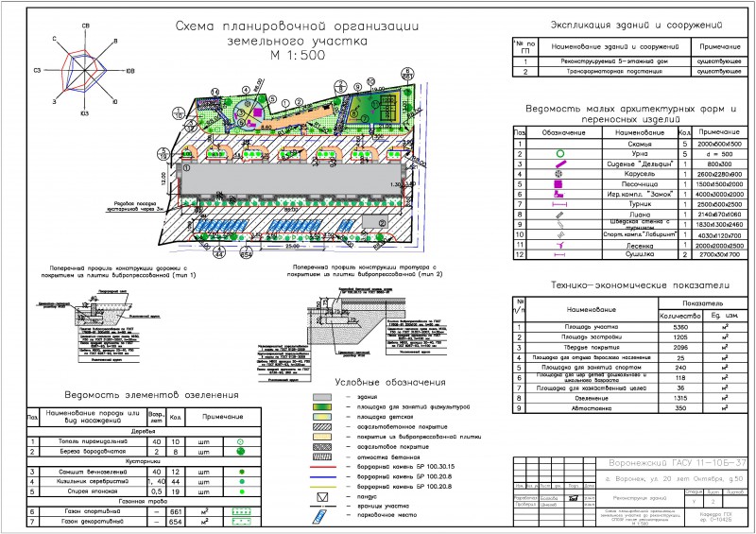Click the red БР 100.30.15 curb line sample
This screenshot has height=534, width=756.
322,467
